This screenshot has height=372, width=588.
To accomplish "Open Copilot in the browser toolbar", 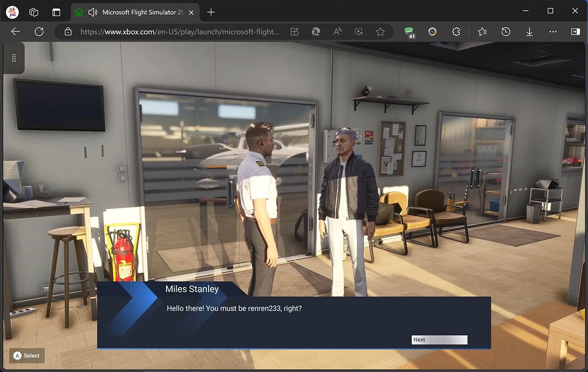I will pos(316,32).
